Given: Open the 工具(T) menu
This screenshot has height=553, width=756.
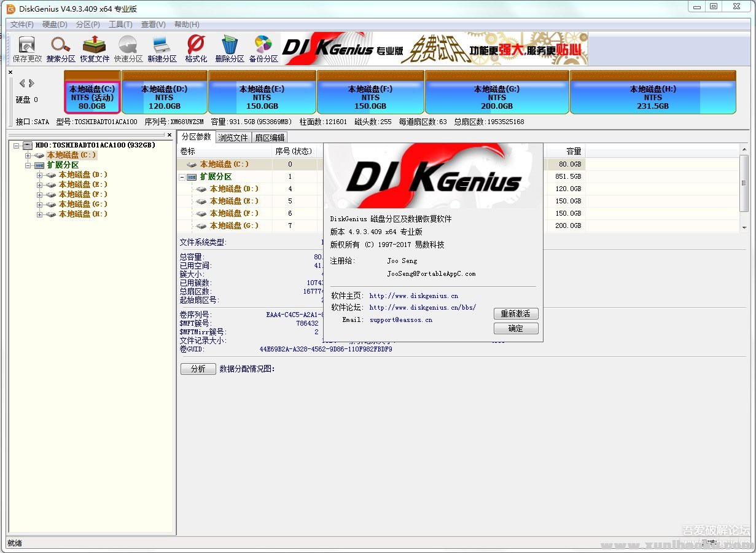Looking at the screenshot, I should pos(120,25).
